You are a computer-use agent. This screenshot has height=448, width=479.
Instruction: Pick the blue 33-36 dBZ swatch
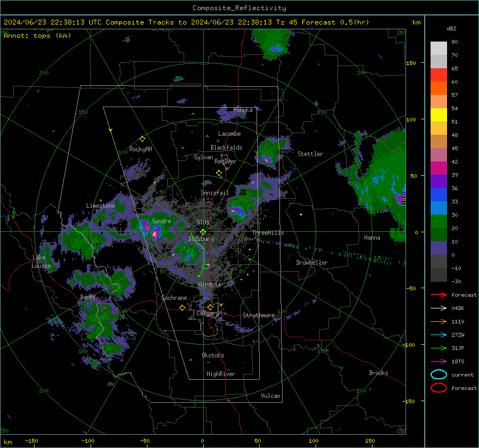(439, 195)
